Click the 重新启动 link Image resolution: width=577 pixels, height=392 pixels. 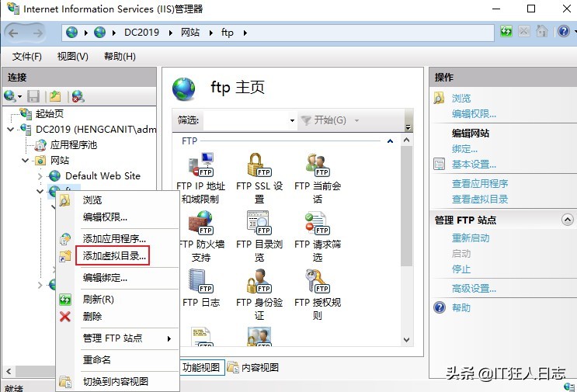point(471,238)
